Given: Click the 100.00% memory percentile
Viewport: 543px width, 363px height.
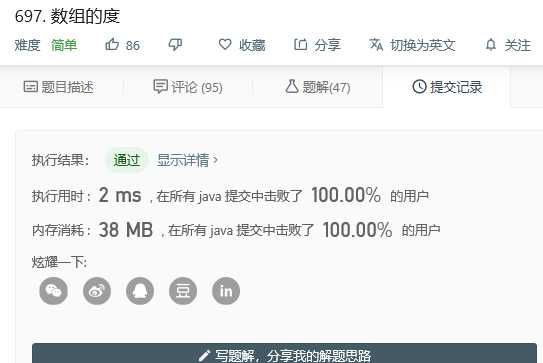Looking at the screenshot, I should 358,230.
